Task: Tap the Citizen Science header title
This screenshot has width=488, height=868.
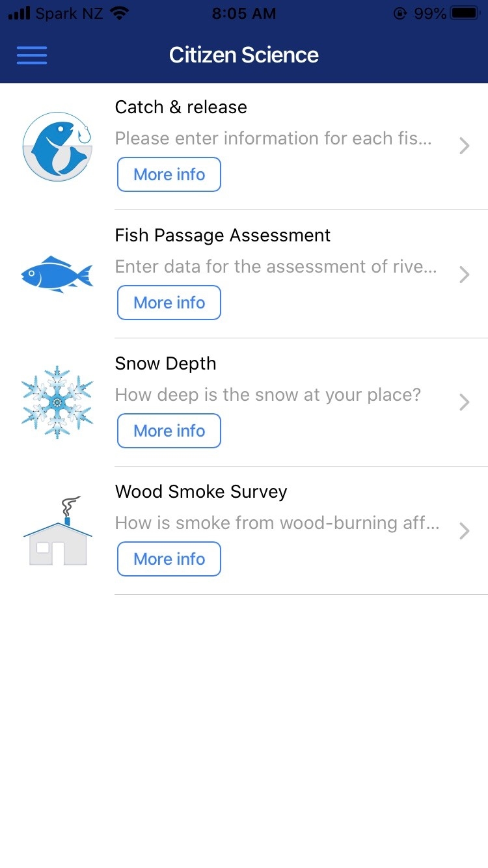Action: click(x=244, y=55)
